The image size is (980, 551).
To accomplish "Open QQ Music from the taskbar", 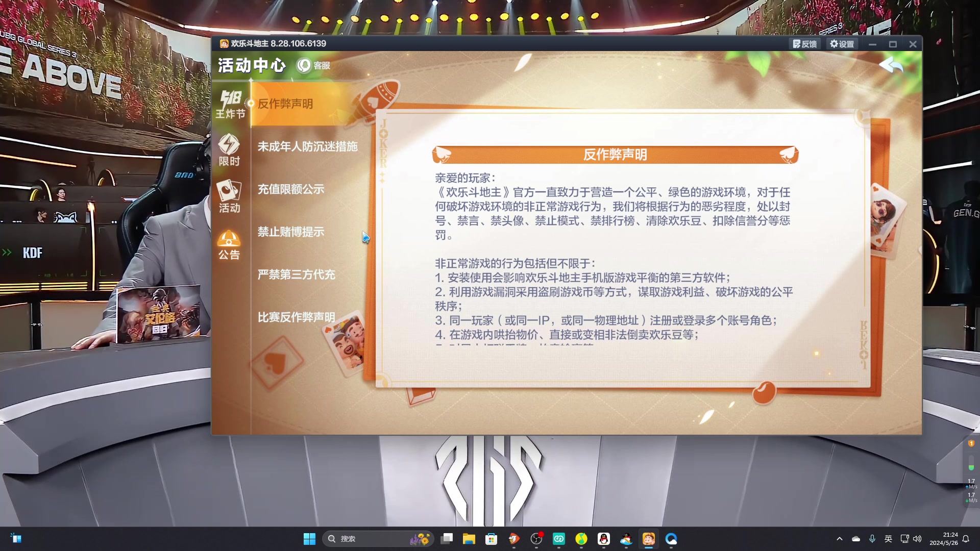I will pyautogui.click(x=581, y=539).
